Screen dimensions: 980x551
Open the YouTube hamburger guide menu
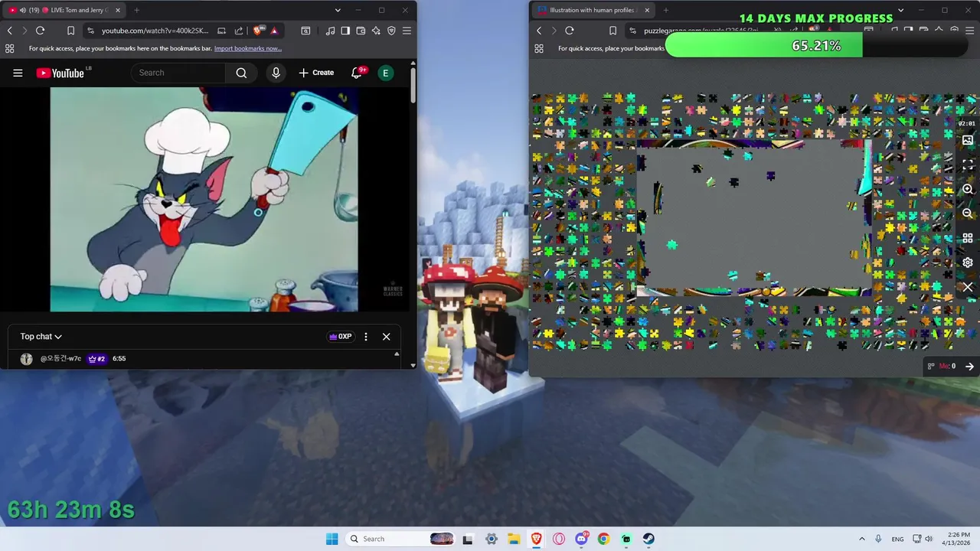[x=18, y=73]
